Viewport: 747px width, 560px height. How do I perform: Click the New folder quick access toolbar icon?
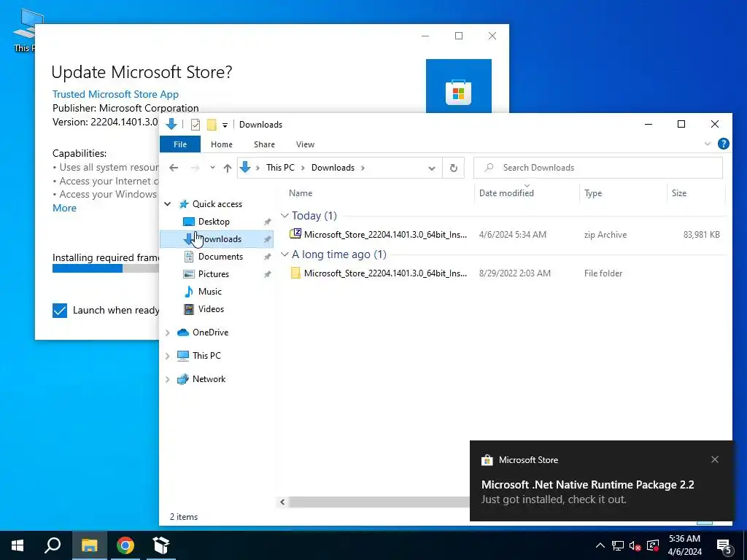tap(212, 125)
